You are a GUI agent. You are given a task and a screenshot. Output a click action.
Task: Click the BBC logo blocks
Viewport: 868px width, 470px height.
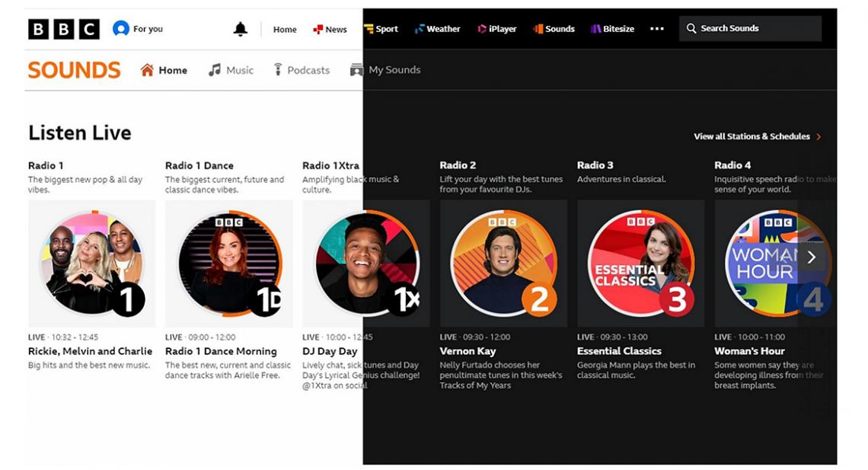point(64,29)
